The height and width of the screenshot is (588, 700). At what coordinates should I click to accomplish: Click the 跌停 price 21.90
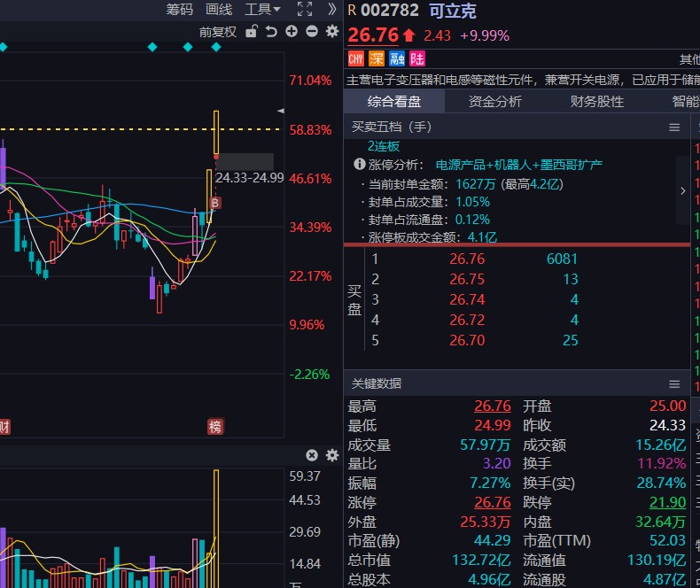pos(667,502)
